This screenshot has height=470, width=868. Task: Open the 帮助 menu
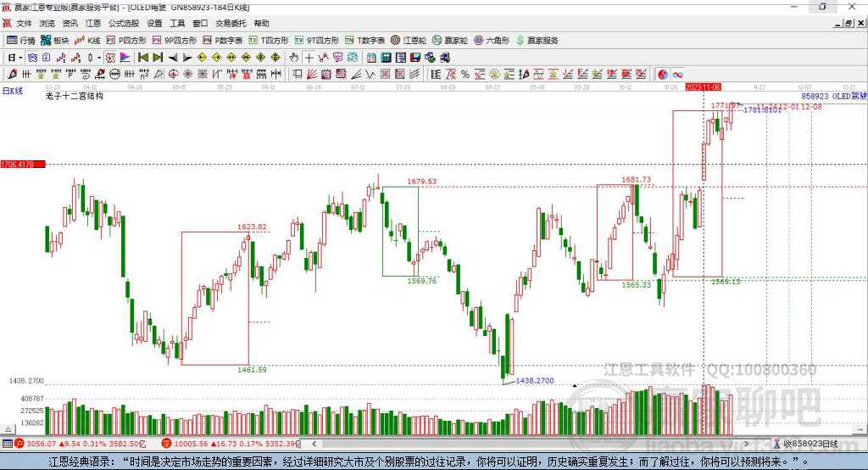coord(261,23)
